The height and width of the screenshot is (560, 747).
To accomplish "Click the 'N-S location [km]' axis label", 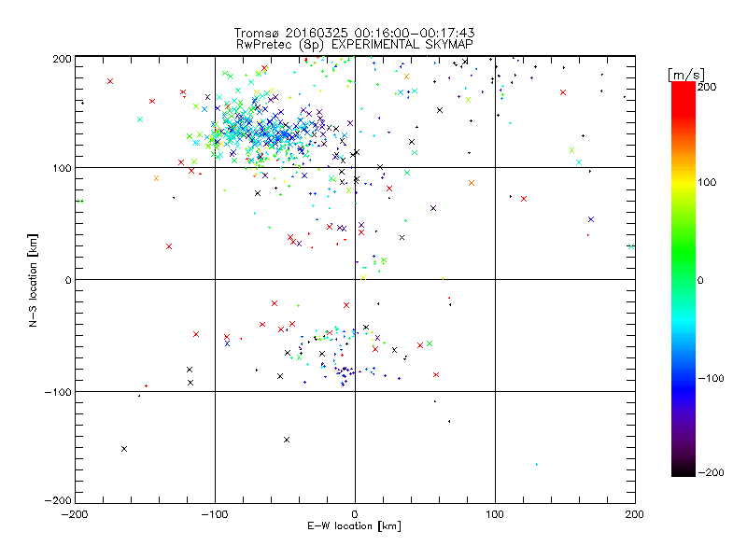I will coord(33,281).
